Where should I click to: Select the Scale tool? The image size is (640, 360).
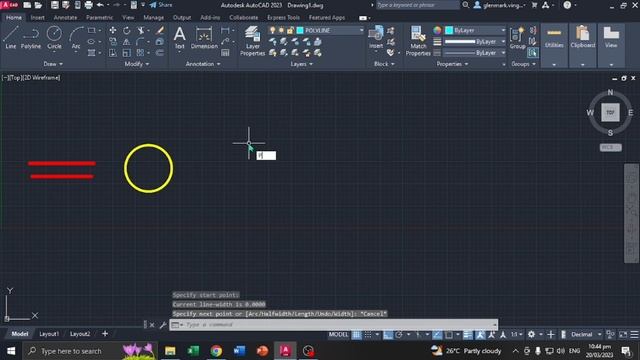point(127,53)
